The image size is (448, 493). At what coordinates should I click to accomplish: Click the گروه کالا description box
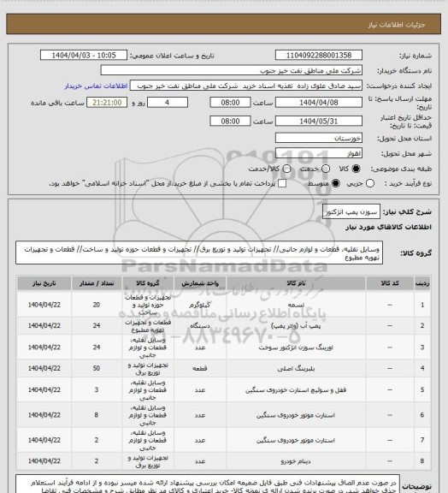(199, 252)
